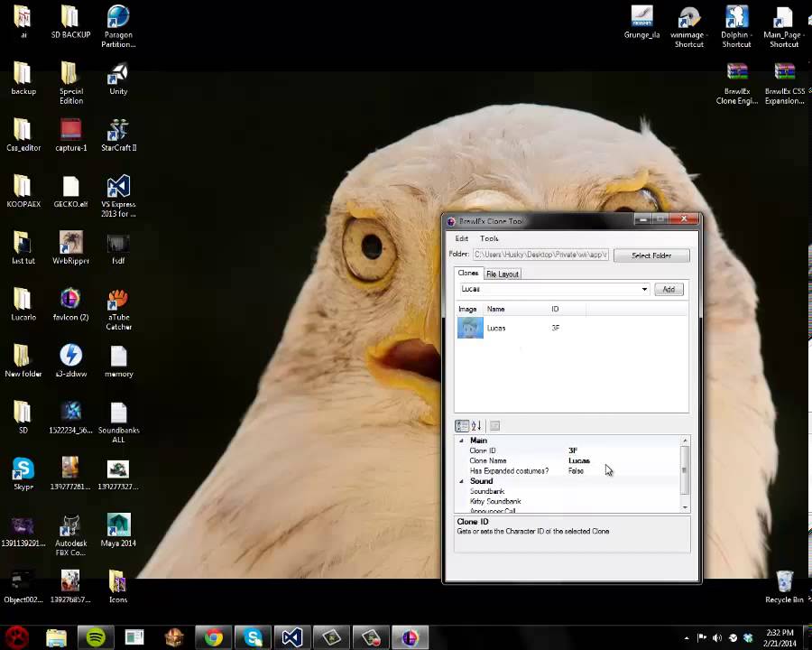Switch to the Clones tab

click(x=468, y=274)
